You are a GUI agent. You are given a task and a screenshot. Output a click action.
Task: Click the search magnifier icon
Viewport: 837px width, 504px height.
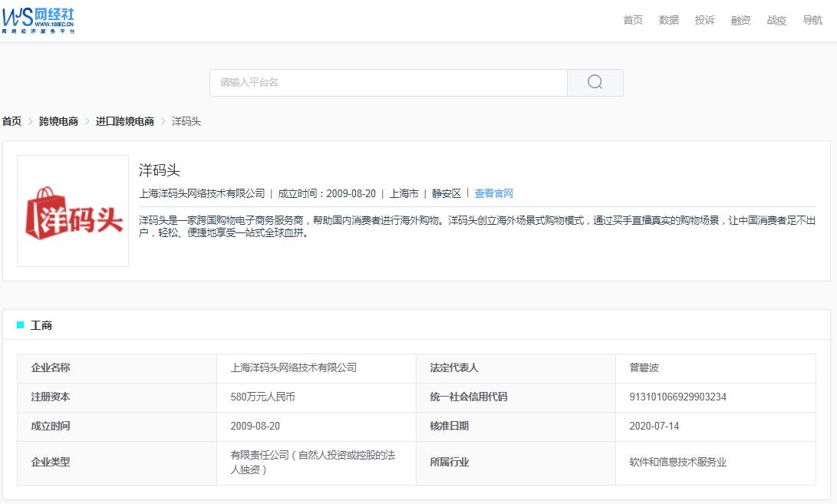[x=595, y=82]
